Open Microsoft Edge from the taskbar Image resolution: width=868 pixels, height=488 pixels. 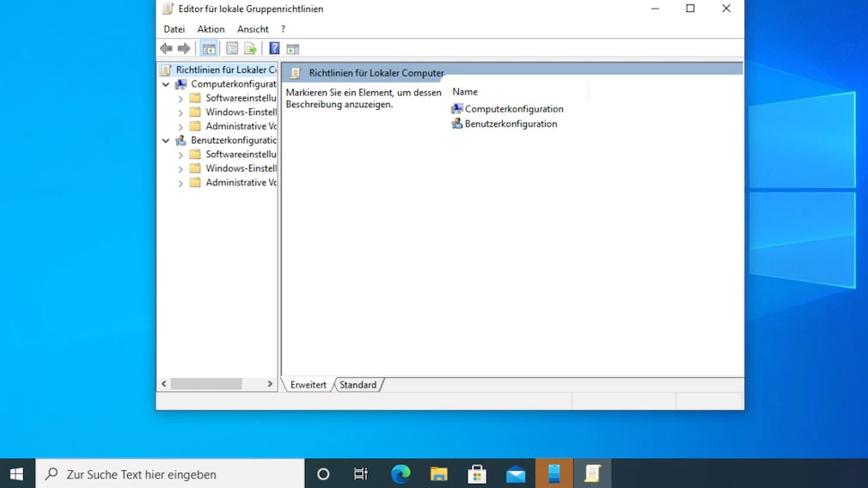click(x=400, y=473)
